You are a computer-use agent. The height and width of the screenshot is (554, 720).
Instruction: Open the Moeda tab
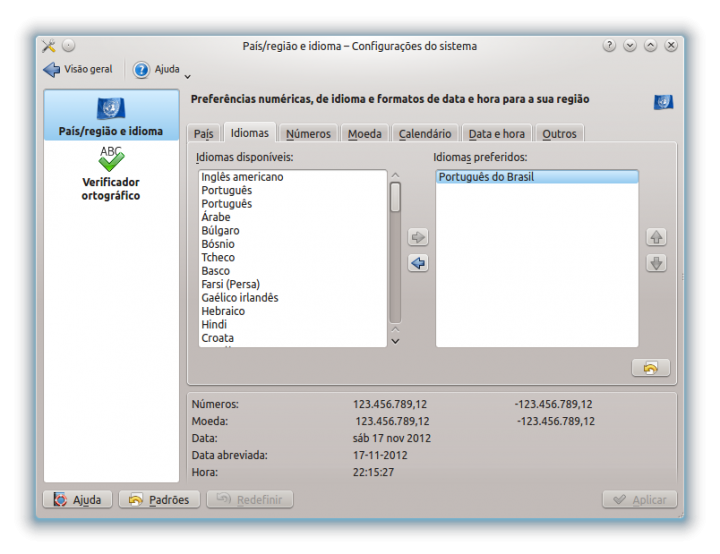coord(365,134)
